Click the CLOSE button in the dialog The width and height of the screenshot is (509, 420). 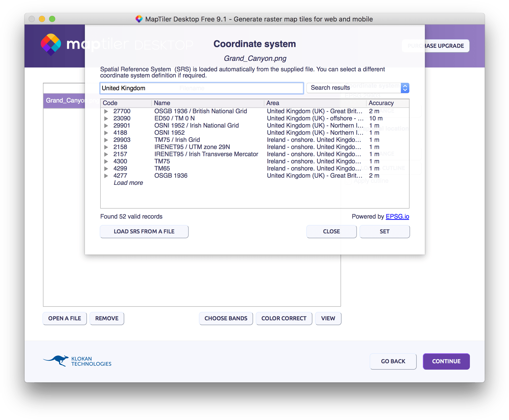pyautogui.click(x=331, y=231)
